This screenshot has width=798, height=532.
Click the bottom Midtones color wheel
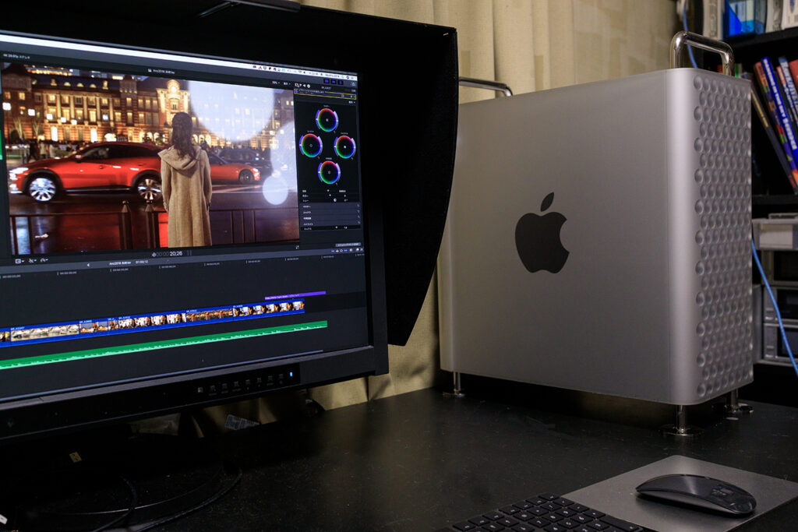pos(329,171)
